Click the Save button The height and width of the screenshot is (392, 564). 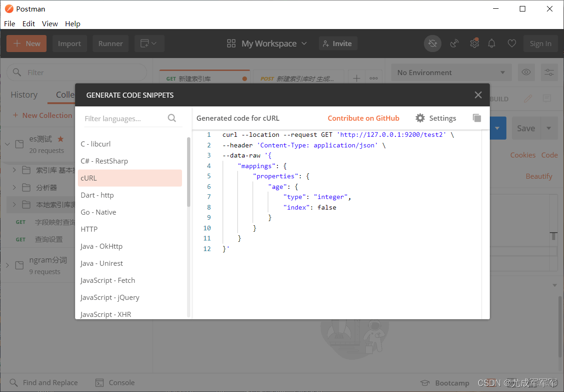526,129
